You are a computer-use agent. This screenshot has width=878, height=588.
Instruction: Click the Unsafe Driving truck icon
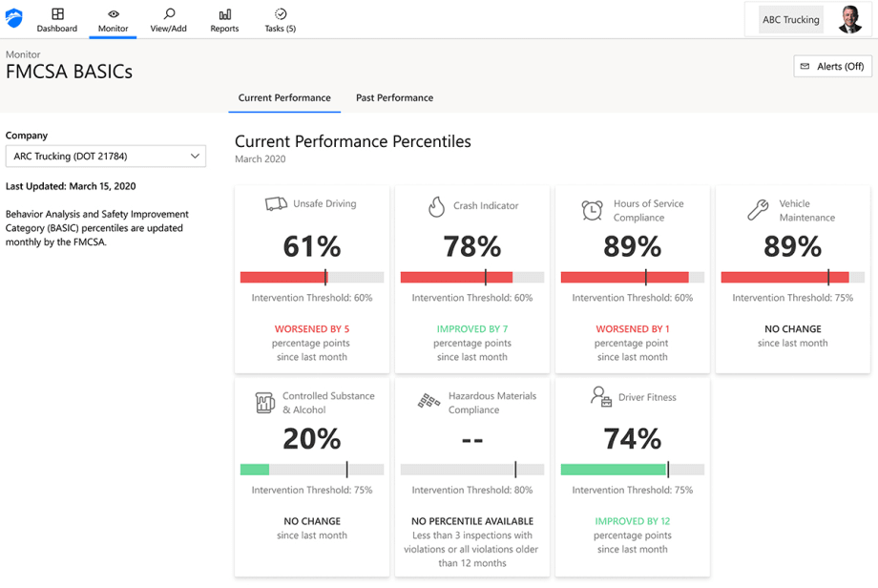click(274, 202)
